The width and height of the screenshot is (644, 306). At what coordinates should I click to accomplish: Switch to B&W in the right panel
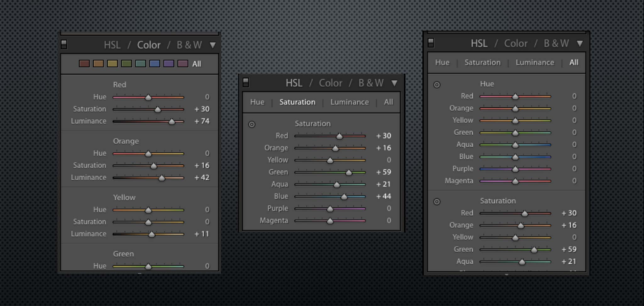point(556,43)
